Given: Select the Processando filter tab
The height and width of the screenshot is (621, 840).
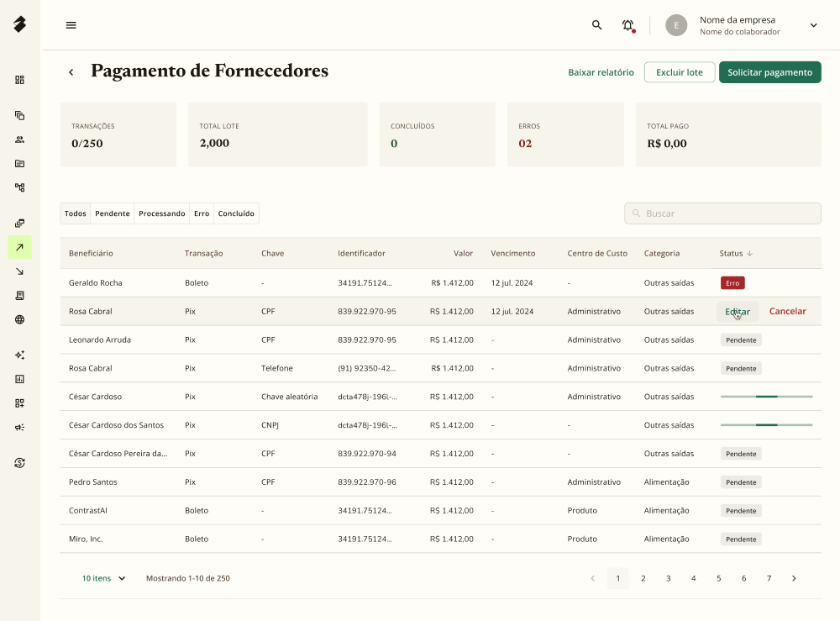Looking at the screenshot, I should coord(162,213).
